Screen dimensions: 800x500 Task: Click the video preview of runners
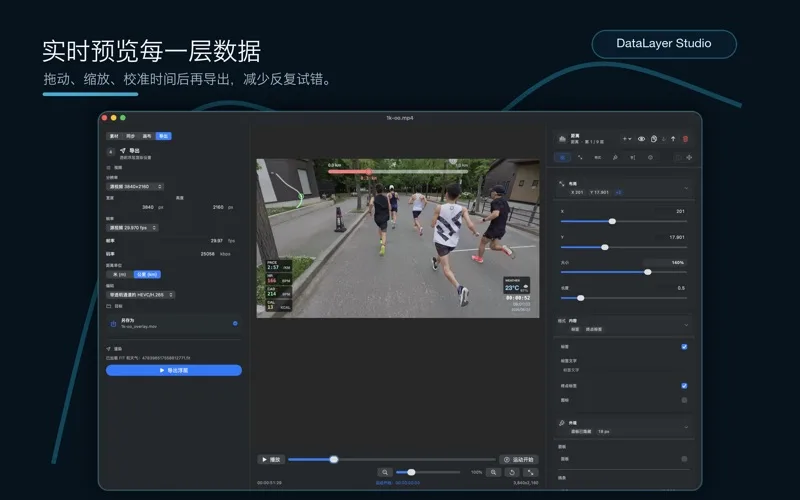(x=397, y=238)
